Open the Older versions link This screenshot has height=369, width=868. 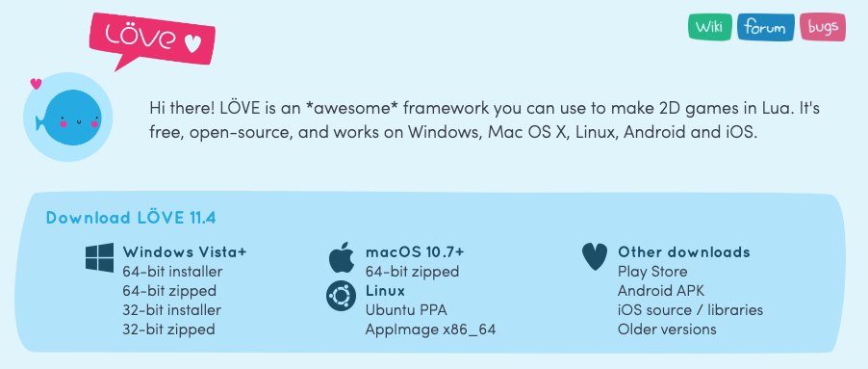[667, 329]
